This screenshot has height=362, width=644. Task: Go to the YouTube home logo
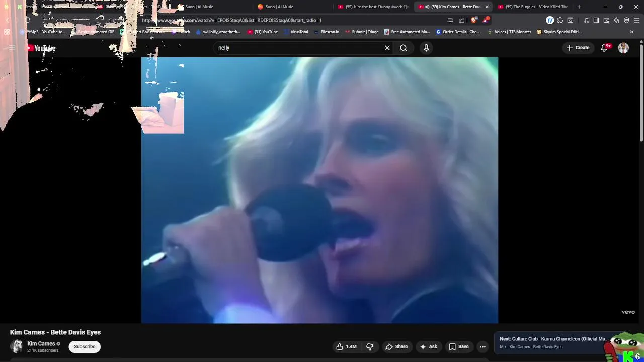point(41,48)
